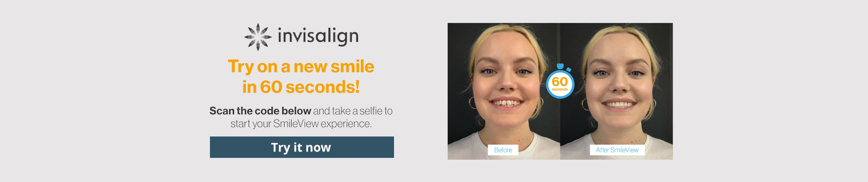868x182 pixels.
Task: Click the Invisalign starburst logo icon
Action: tap(258, 36)
